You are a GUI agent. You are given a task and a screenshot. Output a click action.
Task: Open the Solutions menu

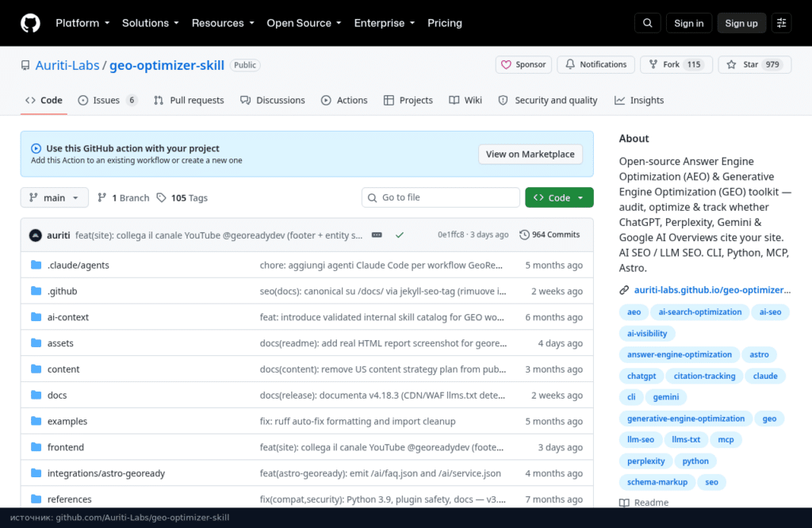150,23
